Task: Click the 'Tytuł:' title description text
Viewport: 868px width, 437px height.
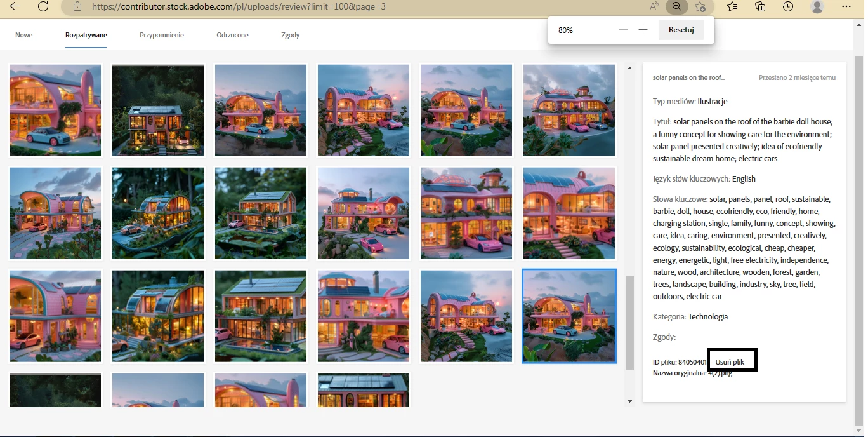Action: tap(742, 140)
